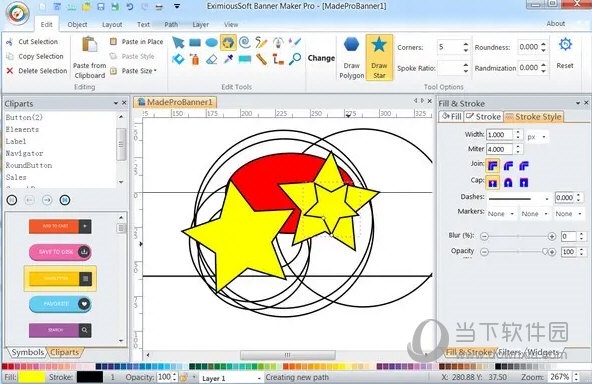Screen dimensions: 592x384
Task: Go to last clipart page
Action: 65,200
